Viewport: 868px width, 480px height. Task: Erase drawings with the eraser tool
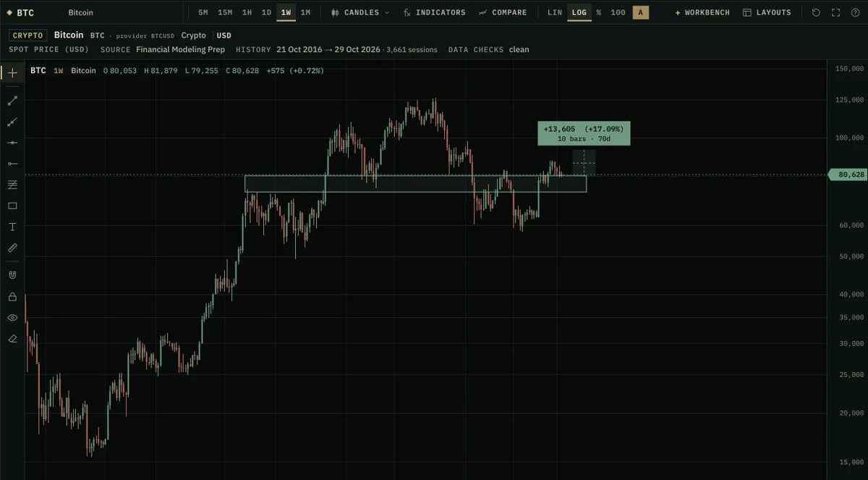(x=12, y=338)
